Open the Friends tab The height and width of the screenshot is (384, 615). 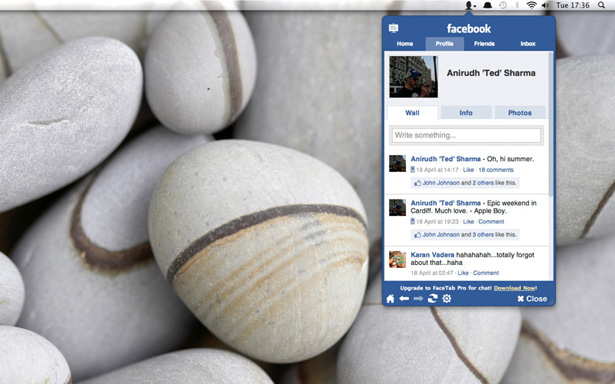click(x=484, y=44)
